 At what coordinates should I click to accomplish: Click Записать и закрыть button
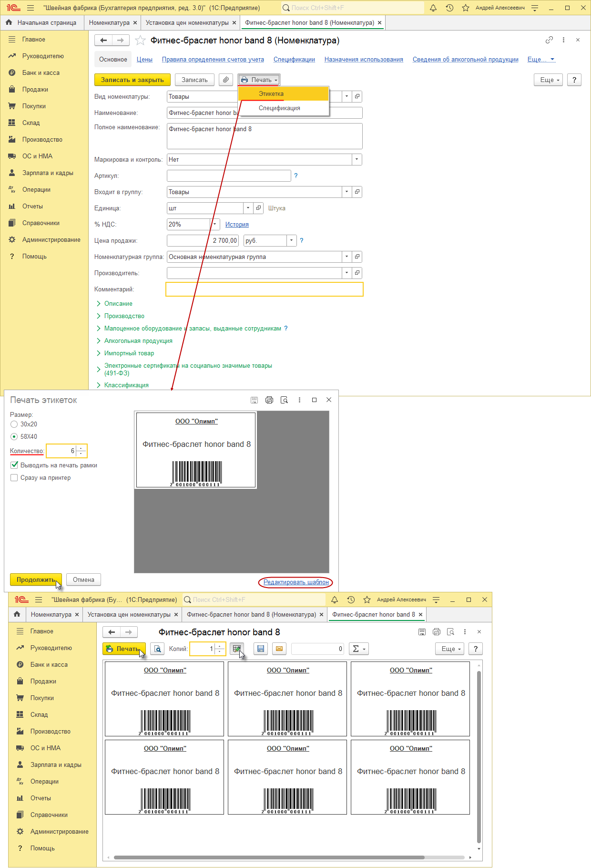[132, 80]
